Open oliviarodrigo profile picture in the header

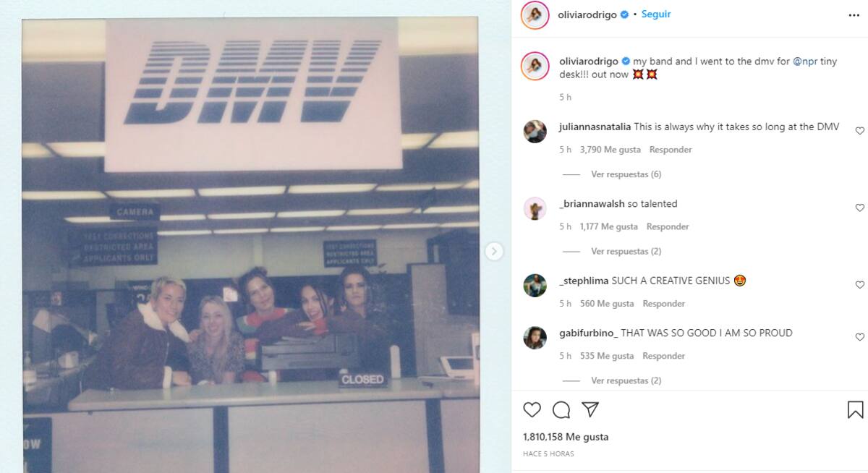point(535,15)
